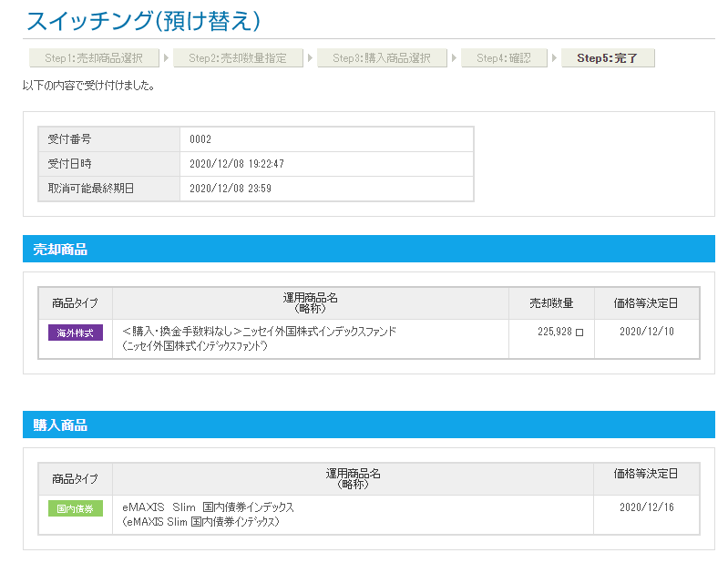The height and width of the screenshot is (563, 728).
Task: Click the スイッチング(預け替え) page heading
Action: [144, 21]
